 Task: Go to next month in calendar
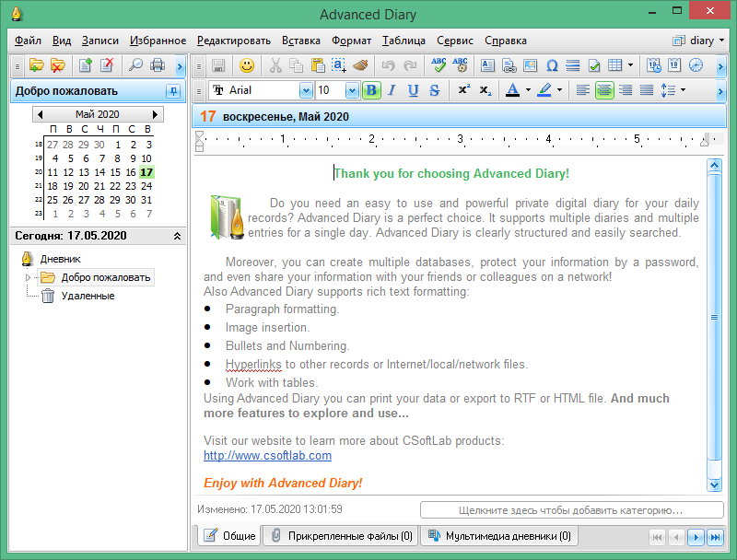tap(155, 114)
